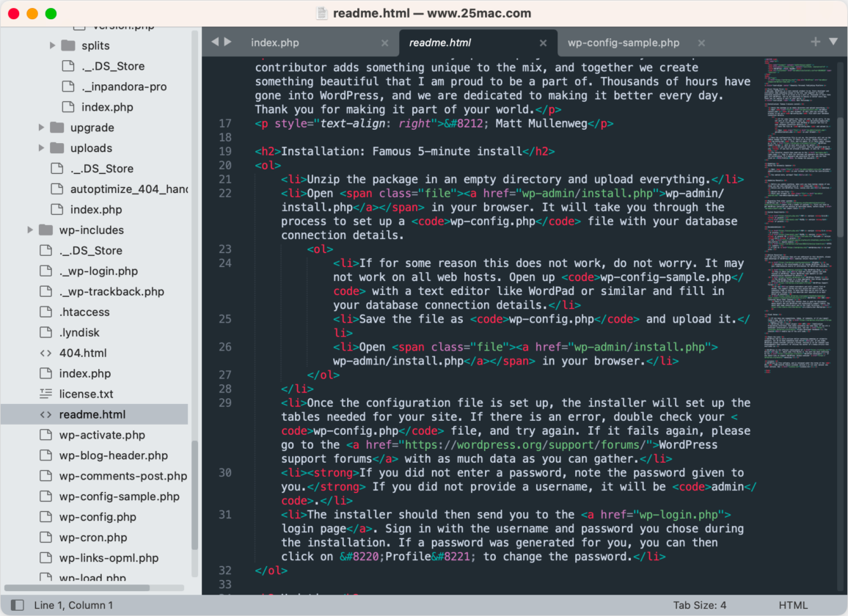The image size is (848, 616).
Task: Click the license.txt text file icon
Action: (x=46, y=394)
